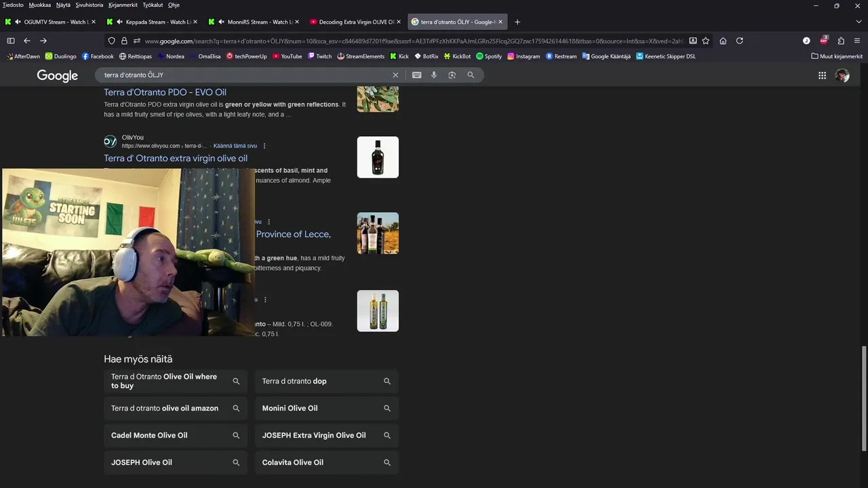Viewport: 868px width, 488px height.
Task: Open the Twitch bookmark
Action: point(320,56)
